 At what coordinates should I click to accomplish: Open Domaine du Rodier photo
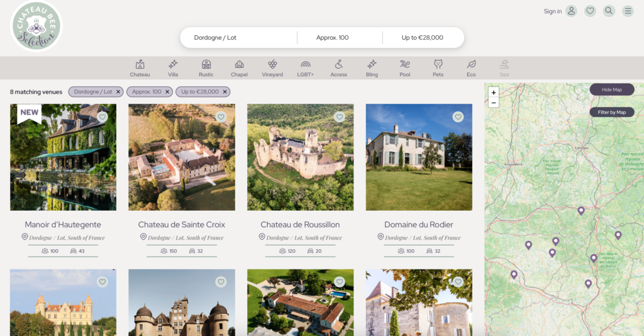419,157
